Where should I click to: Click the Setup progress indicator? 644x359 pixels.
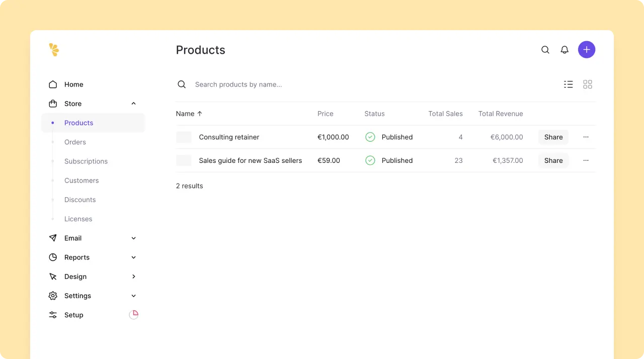click(134, 314)
